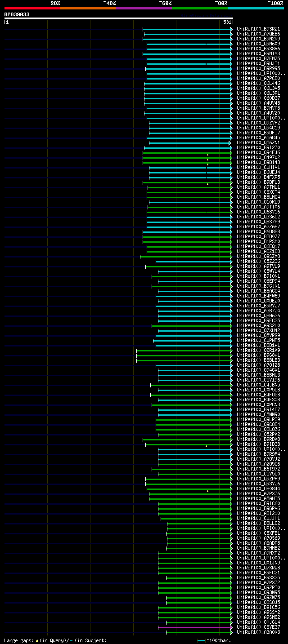Click the cyan ~100% identity legend segment
The image size is (288, 644).
coord(256,8)
